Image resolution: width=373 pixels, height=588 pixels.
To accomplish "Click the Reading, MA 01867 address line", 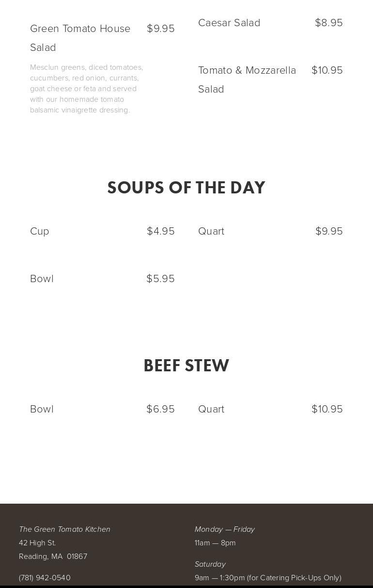I will (53, 556).
